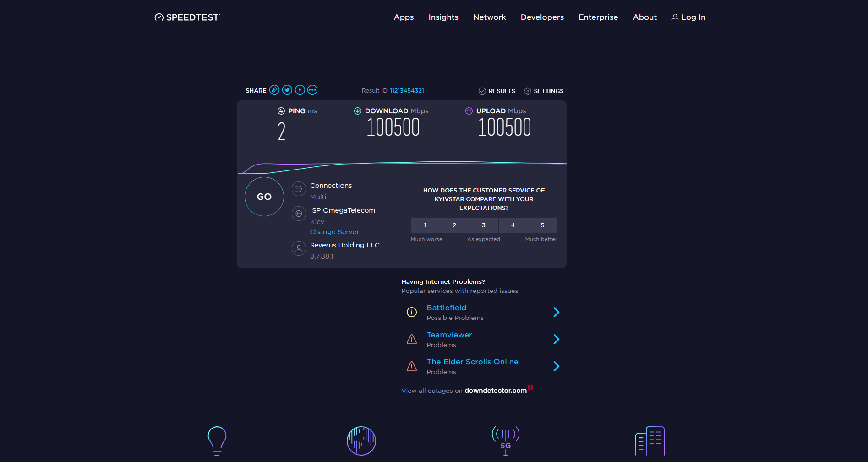Click the buildings icon
868x462 pixels.
coord(650,441)
